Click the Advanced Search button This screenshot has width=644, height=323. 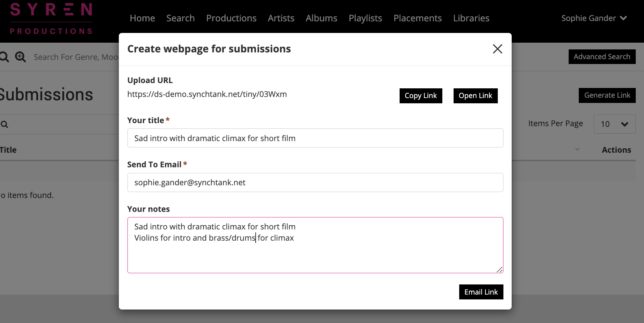tap(602, 57)
